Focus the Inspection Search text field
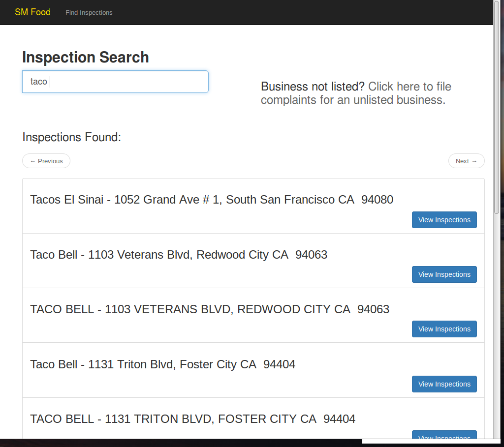Viewport: 504px width, 447px height. [x=115, y=82]
